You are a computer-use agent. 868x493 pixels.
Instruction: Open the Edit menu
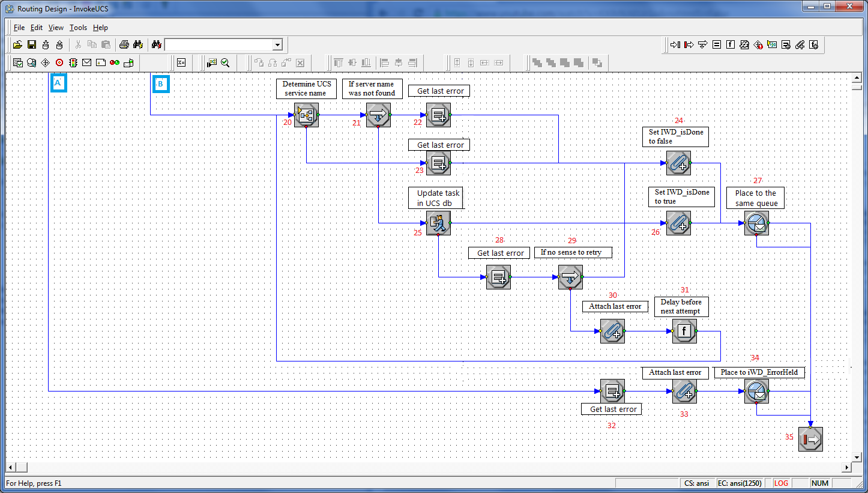pyautogui.click(x=37, y=28)
